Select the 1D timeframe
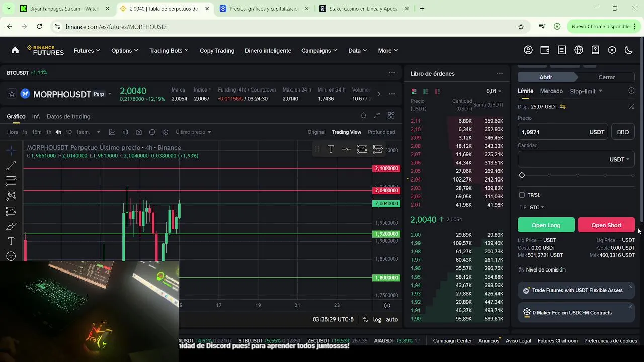Screen dimensions: 644x362 68,132
